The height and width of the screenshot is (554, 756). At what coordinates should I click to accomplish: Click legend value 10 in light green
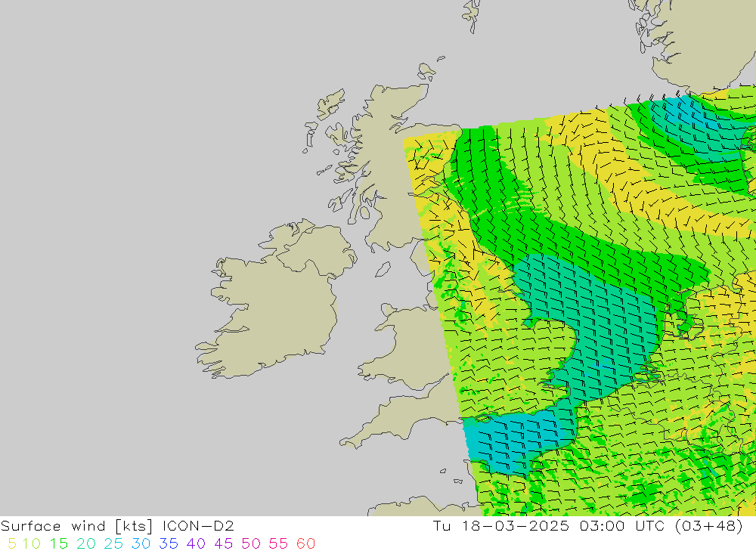tap(32, 544)
